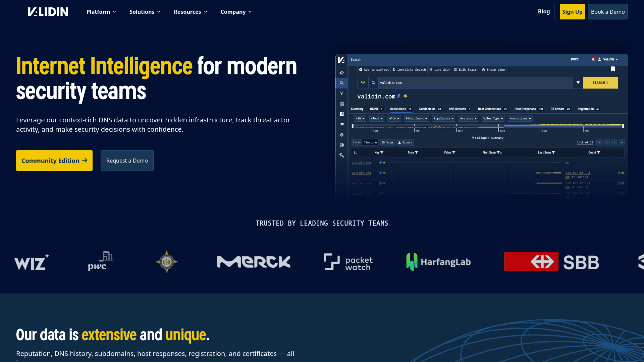Open the VALIDIN user account dropdown
The height and width of the screenshot is (362, 644).
click(608, 59)
